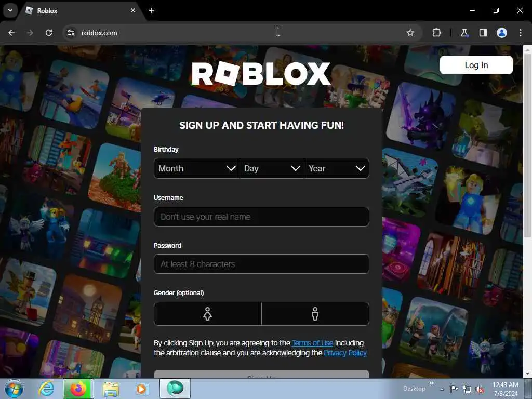
Task: Open the clock showing 12:43 AM
Action: (x=505, y=389)
